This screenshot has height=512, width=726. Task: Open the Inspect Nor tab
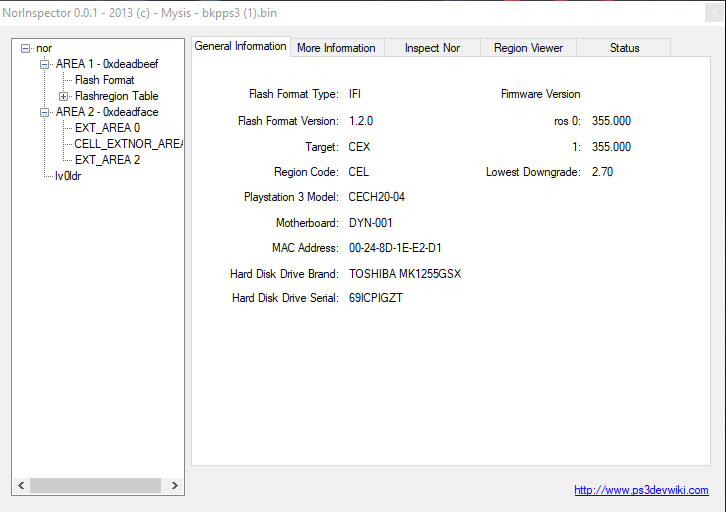coord(433,48)
